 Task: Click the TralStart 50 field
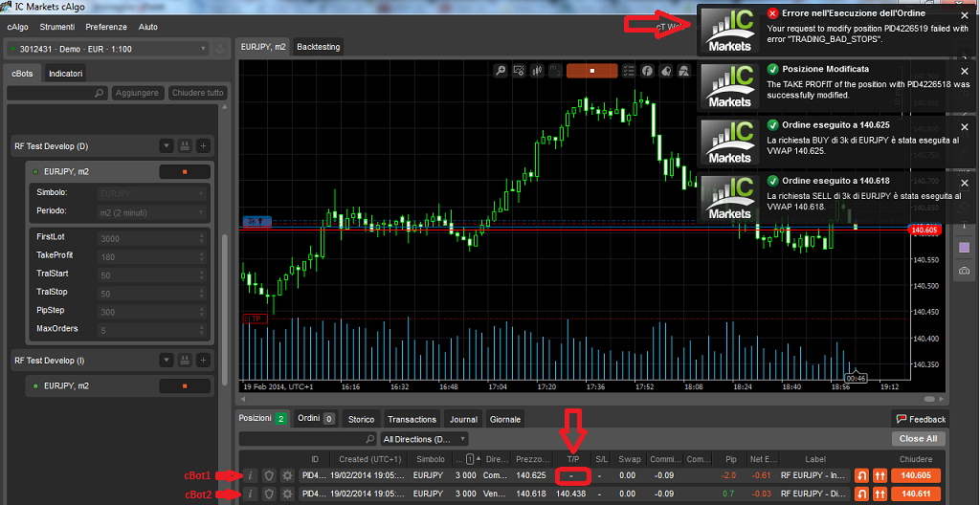pos(152,275)
